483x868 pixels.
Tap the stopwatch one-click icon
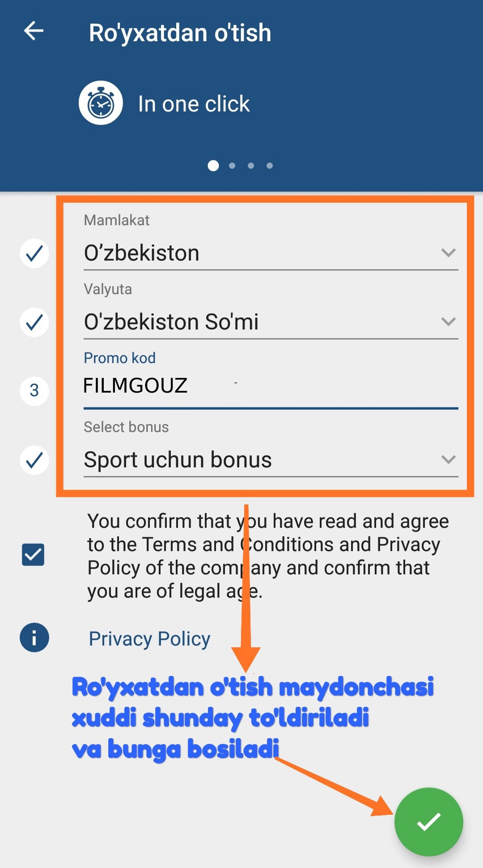(101, 103)
